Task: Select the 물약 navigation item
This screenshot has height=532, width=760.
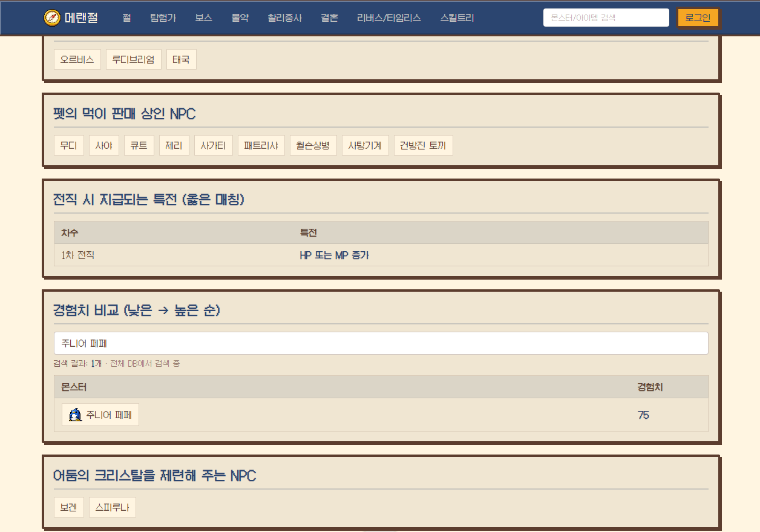Action: click(240, 18)
